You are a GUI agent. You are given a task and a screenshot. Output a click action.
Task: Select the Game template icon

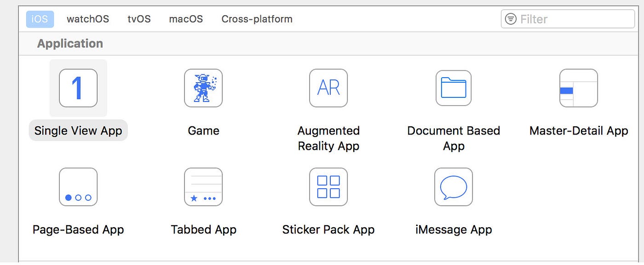coord(203,88)
